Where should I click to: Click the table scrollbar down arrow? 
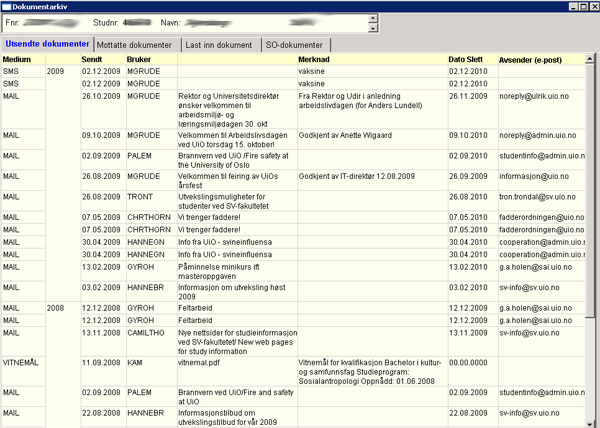(590, 423)
